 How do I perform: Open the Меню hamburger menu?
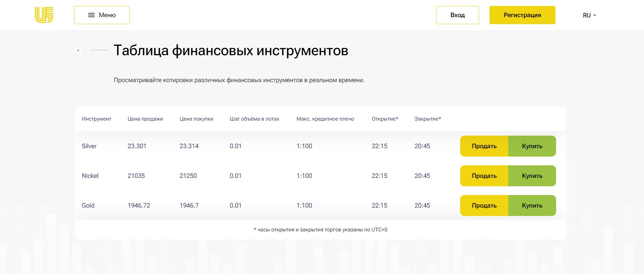point(102,15)
